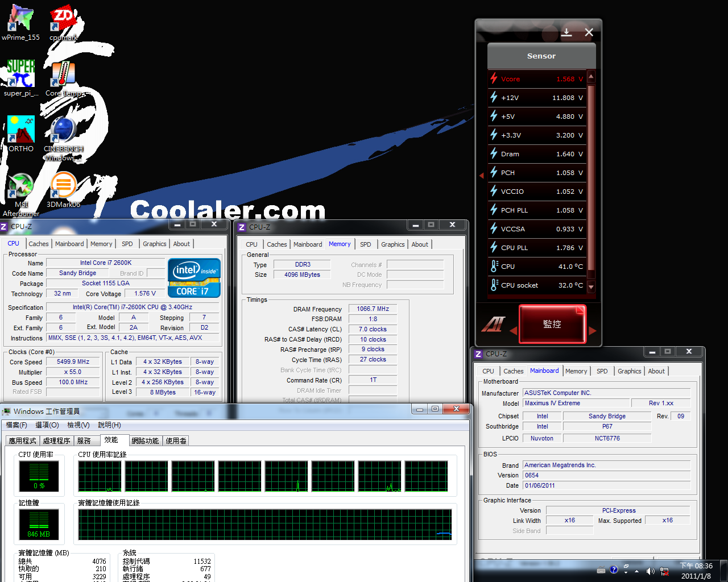This screenshot has height=582, width=728.
Task: Switch to 應用程式 tab in Task Manager
Action: coord(23,440)
